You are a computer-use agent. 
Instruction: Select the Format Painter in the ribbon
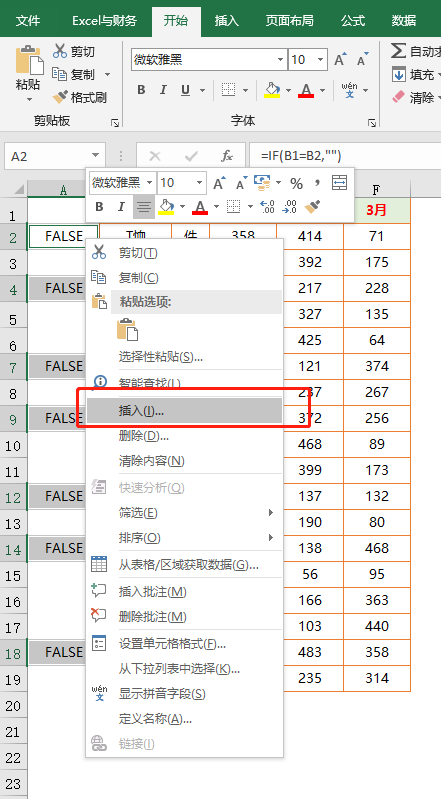point(80,97)
